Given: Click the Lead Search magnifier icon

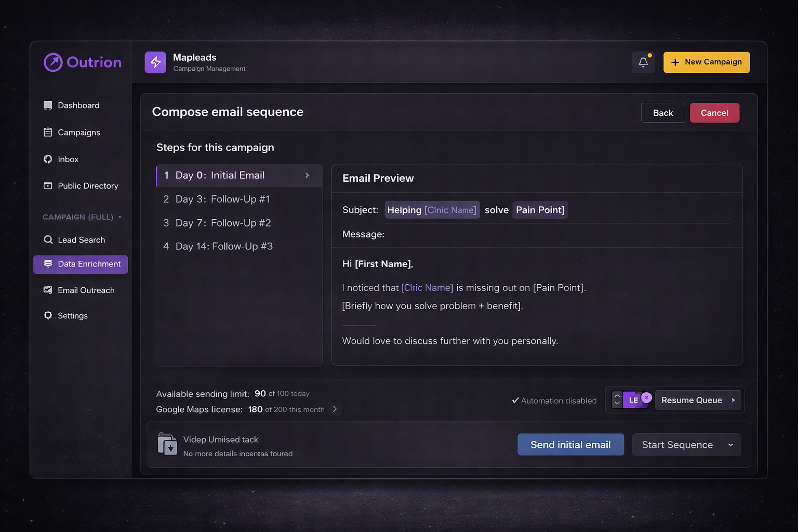Looking at the screenshot, I should click(48, 240).
